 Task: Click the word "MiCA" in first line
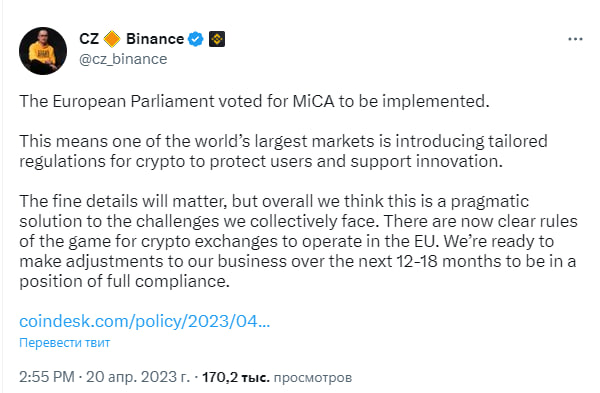pyautogui.click(x=314, y=101)
